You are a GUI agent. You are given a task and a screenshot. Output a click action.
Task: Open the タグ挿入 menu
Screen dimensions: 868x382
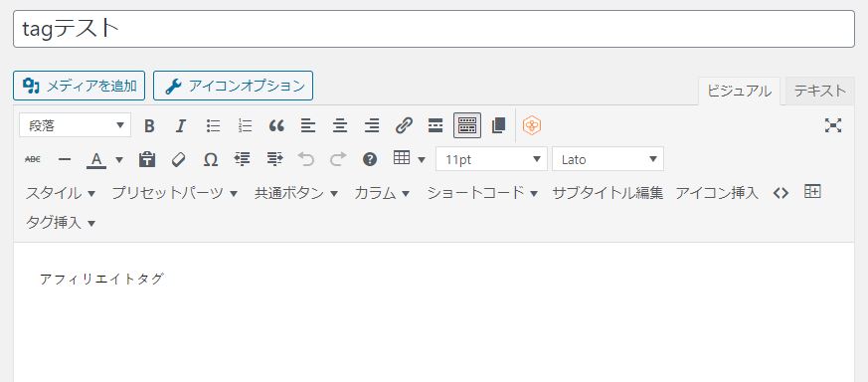[x=61, y=223]
